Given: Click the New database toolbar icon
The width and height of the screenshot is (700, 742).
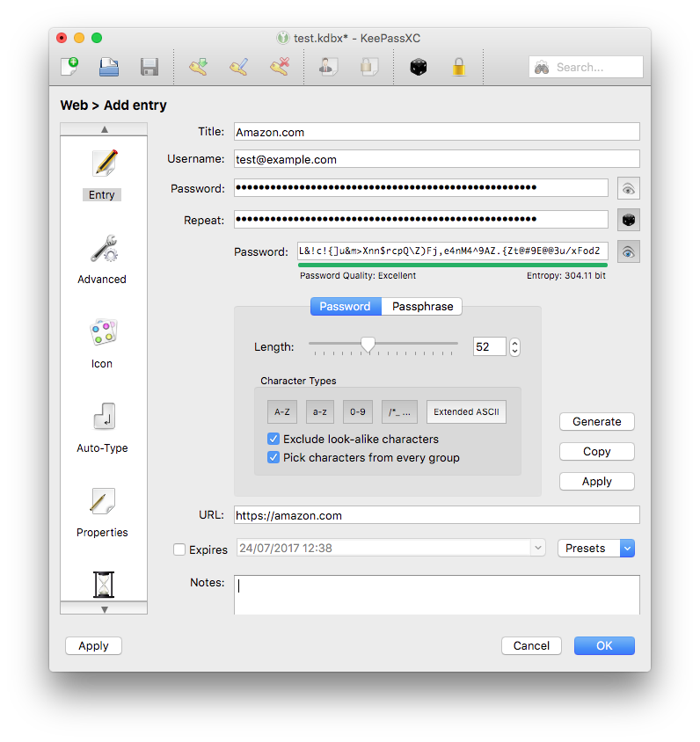Looking at the screenshot, I should coord(69,67).
